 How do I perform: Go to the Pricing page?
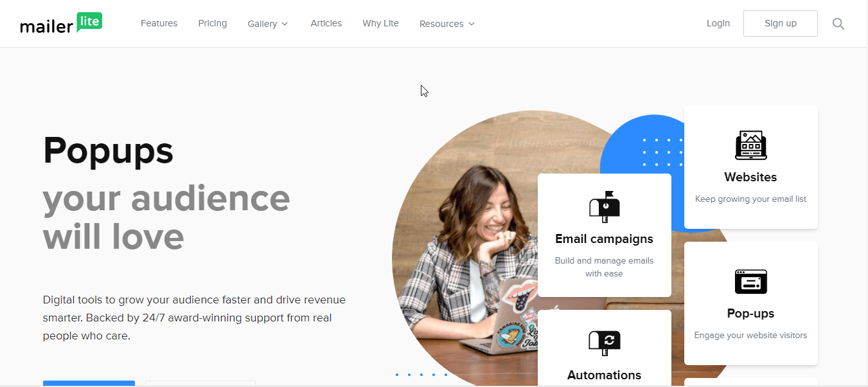212,23
